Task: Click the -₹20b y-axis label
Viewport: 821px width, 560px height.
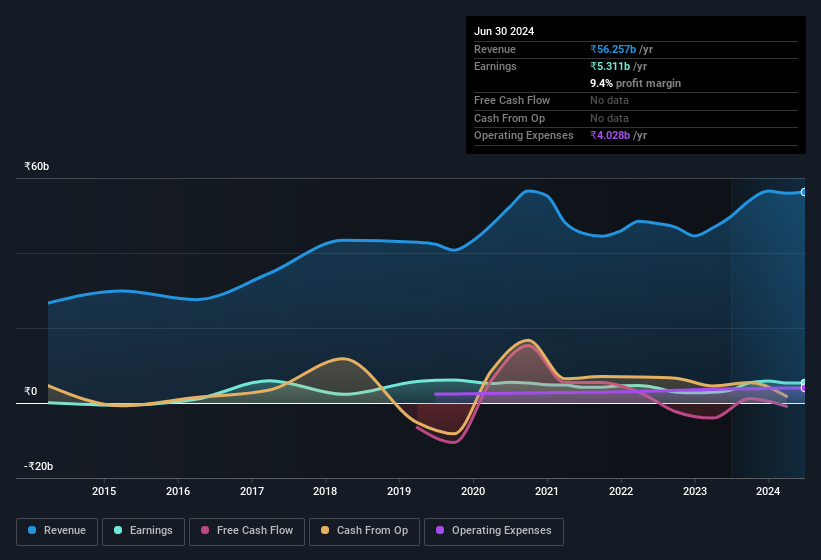Action: 38,466
